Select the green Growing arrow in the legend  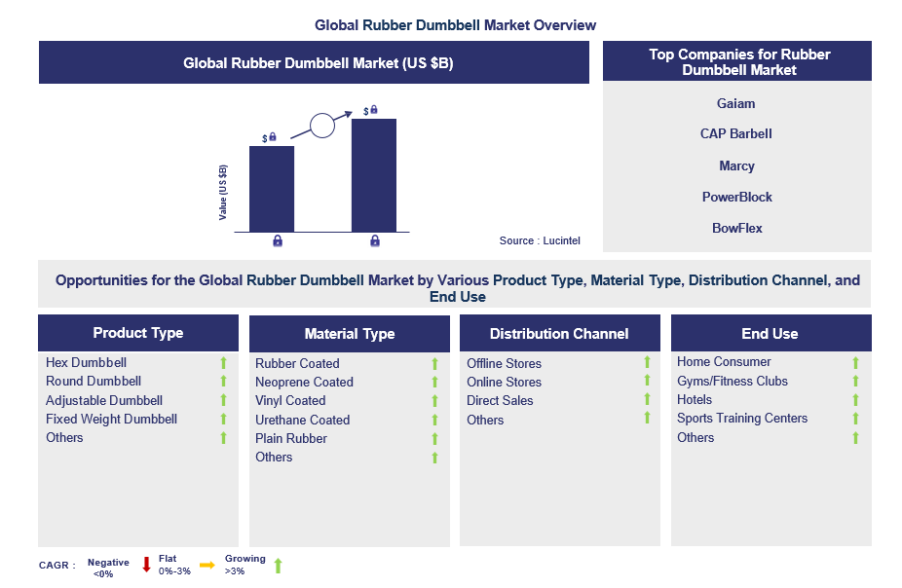(278, 565)
